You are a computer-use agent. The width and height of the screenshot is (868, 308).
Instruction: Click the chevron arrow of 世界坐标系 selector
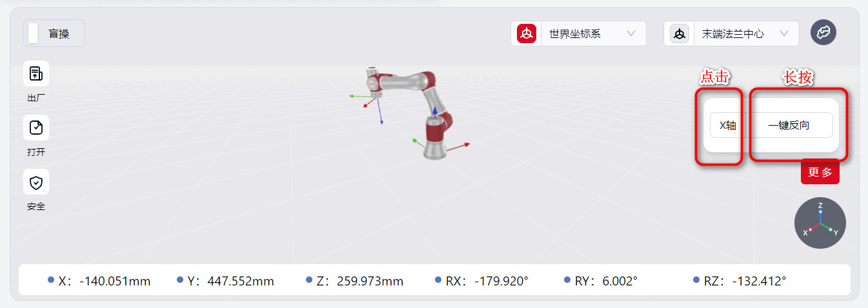coord(631,34)
